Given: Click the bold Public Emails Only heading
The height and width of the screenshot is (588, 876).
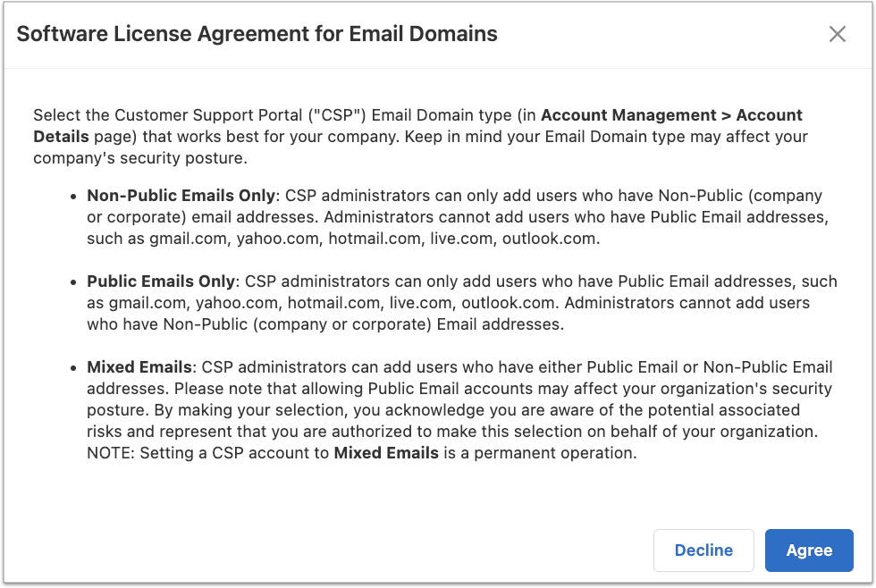Looking at the screenshot, I should pyautogui.click(x=161, y=281).
